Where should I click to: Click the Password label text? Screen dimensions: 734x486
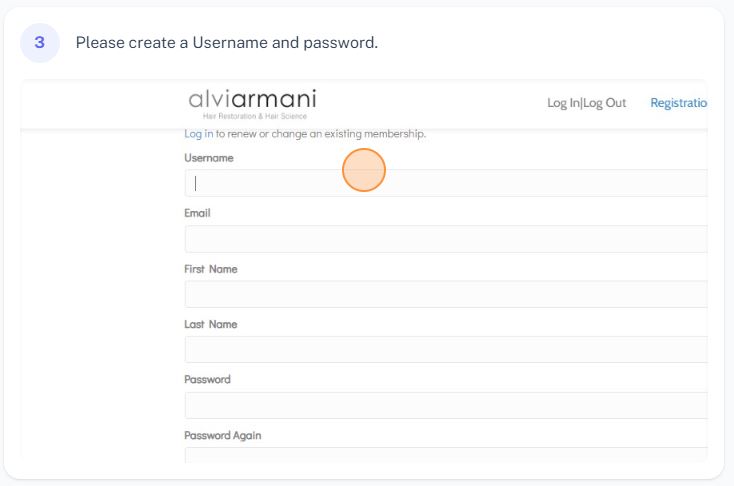[x=207, y=380]
